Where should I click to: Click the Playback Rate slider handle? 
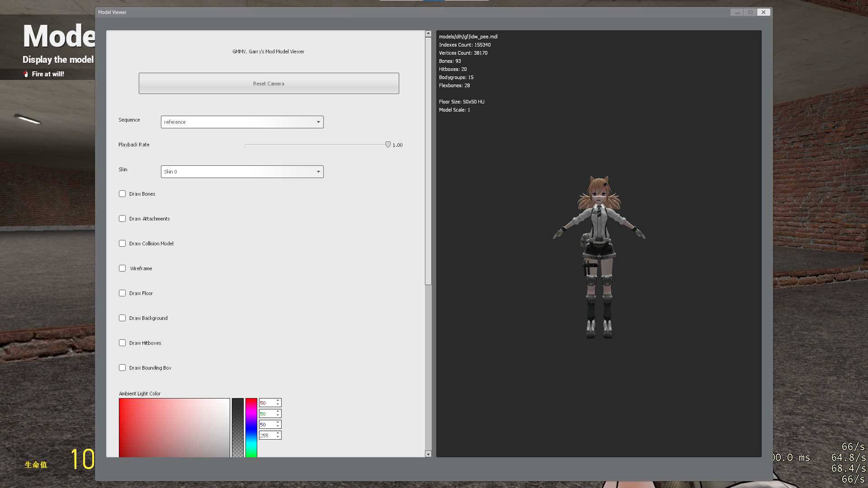388,145
